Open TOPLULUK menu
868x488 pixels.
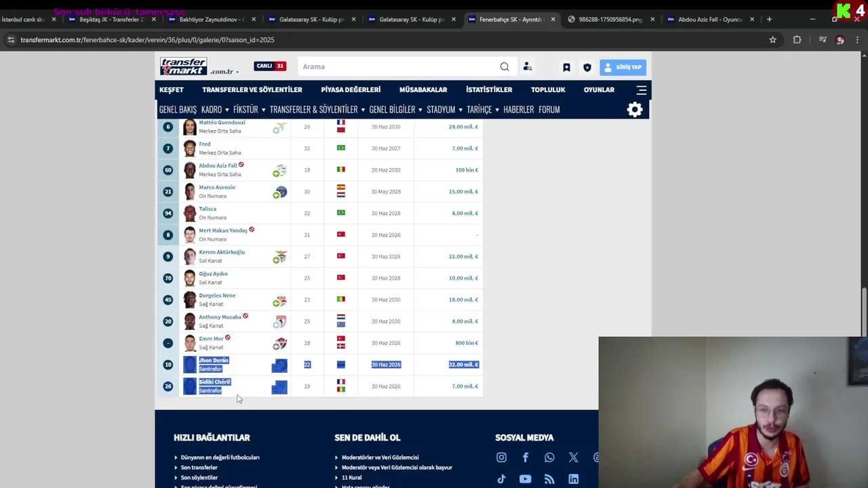point(548,89)
